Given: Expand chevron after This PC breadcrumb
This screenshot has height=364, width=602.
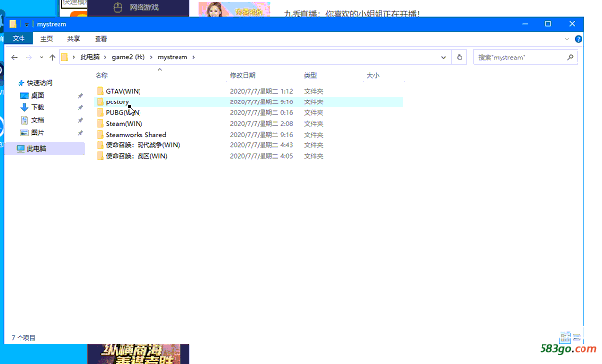Looking at the screenshot, I should (105, 57).
